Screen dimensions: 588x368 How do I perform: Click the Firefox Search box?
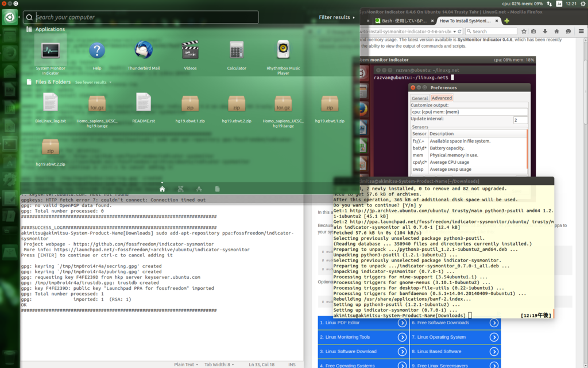point(492,32)
